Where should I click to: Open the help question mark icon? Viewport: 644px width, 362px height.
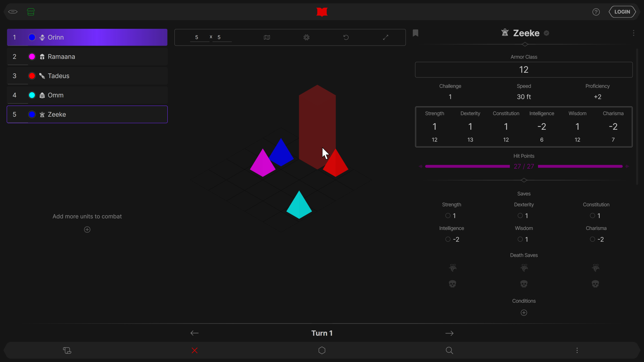tap(596, 12)
